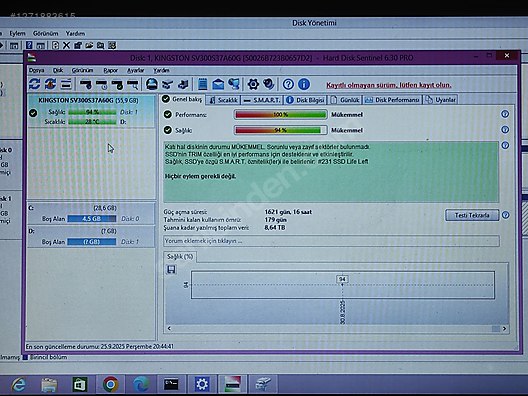528x396 pixels.
Task: Click the disk icon with clock
Action: tap(101, 84)
